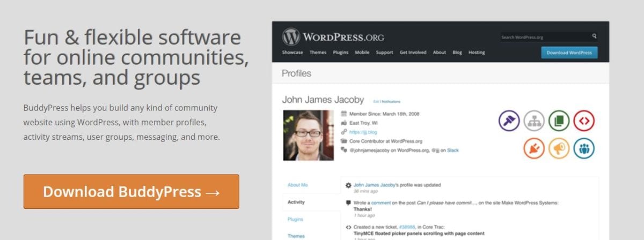Click John James Jacoby's profile photo

click(308, 135)
